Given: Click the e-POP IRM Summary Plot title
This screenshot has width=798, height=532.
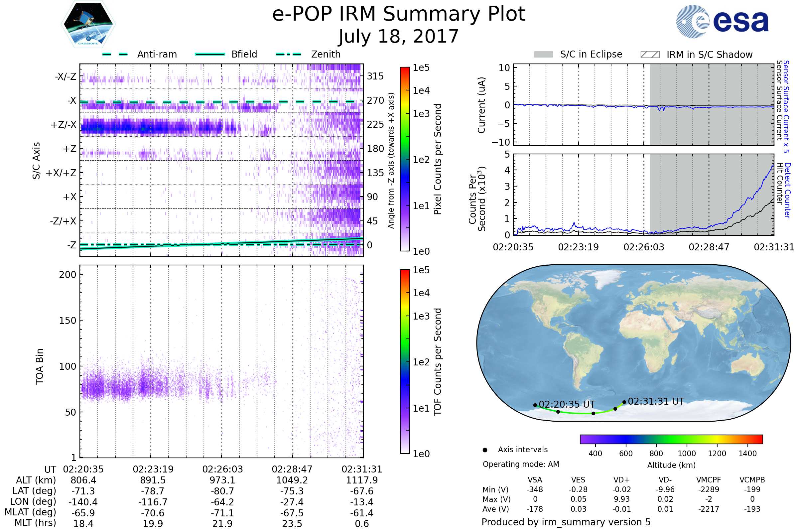Looking at the screenshot, I should pos(399,14).
